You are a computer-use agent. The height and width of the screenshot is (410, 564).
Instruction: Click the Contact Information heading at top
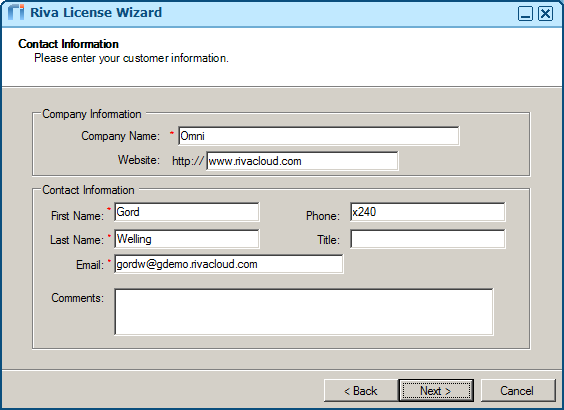68,44
